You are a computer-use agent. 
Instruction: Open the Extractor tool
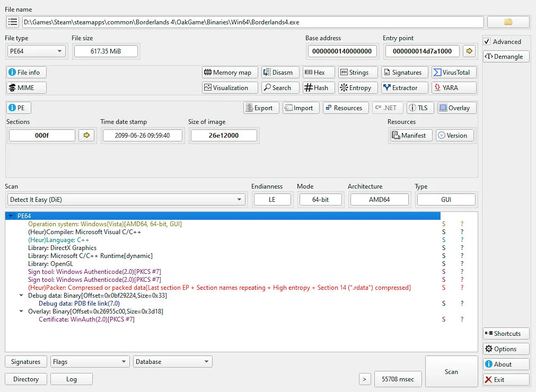click(405, 88)
